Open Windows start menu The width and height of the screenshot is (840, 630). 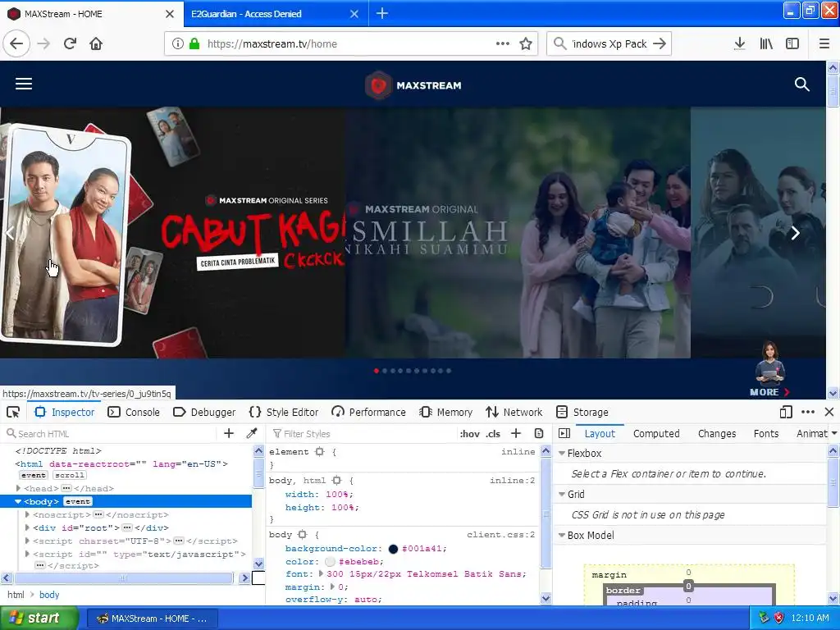tap(39, 619)
